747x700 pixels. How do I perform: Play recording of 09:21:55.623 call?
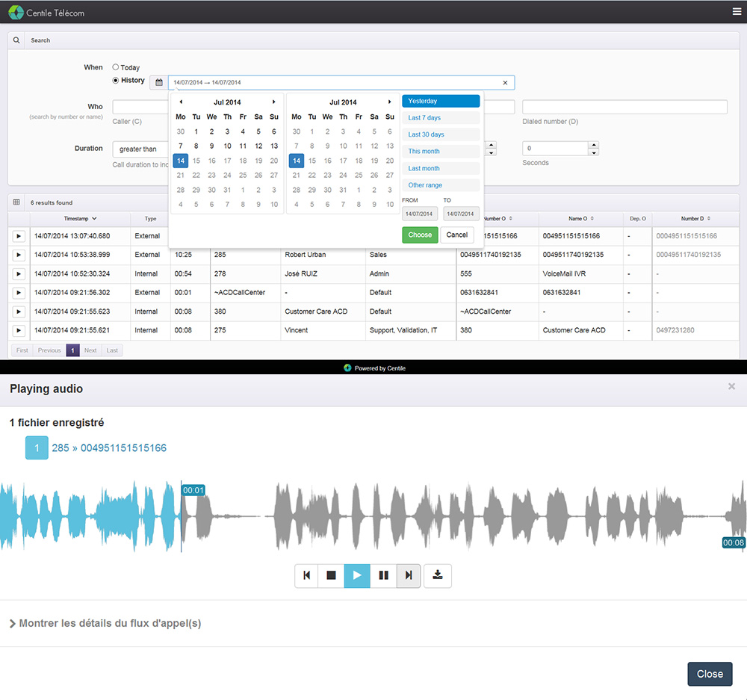click(x=19, y=312)
